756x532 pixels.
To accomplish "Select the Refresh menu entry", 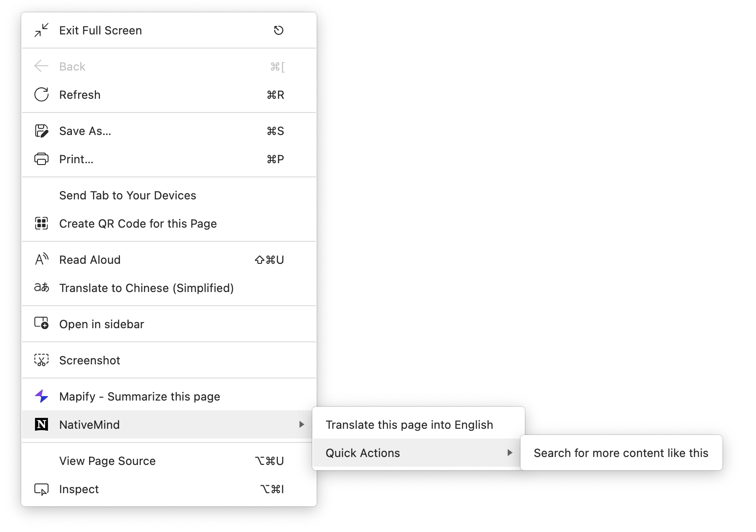I will (x=169, y=95).
